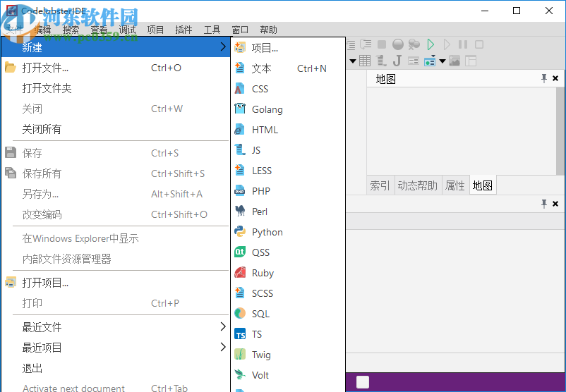Pick the SQL database icon
The height and width of the screenshot is (392, 566).
coord(240,313)
